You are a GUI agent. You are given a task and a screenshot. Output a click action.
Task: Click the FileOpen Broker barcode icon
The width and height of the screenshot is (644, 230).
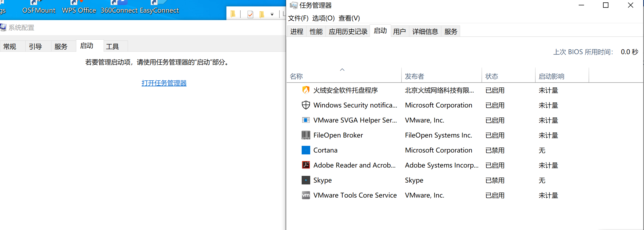(306, 135)
